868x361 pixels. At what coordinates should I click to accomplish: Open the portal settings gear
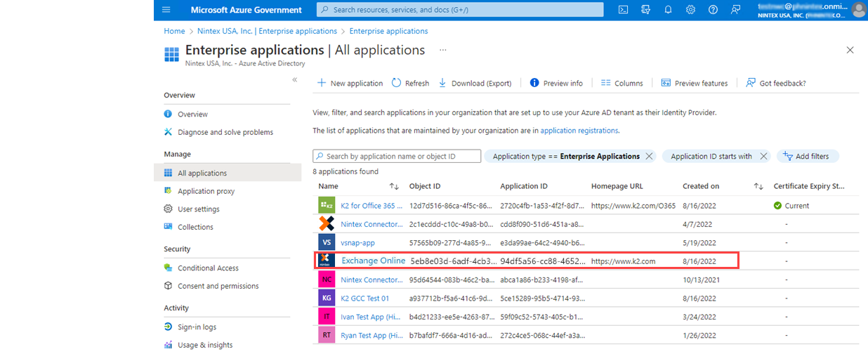[x=690, y=10]
